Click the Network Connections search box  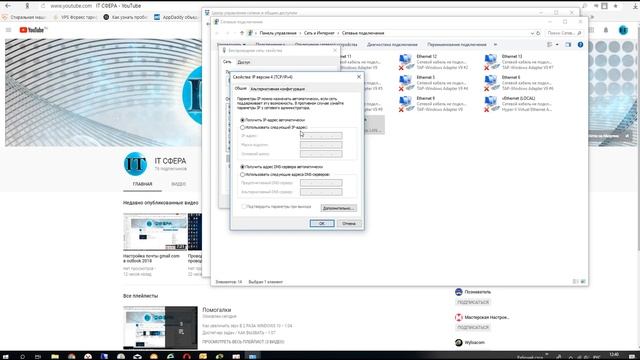click(564, 33)
